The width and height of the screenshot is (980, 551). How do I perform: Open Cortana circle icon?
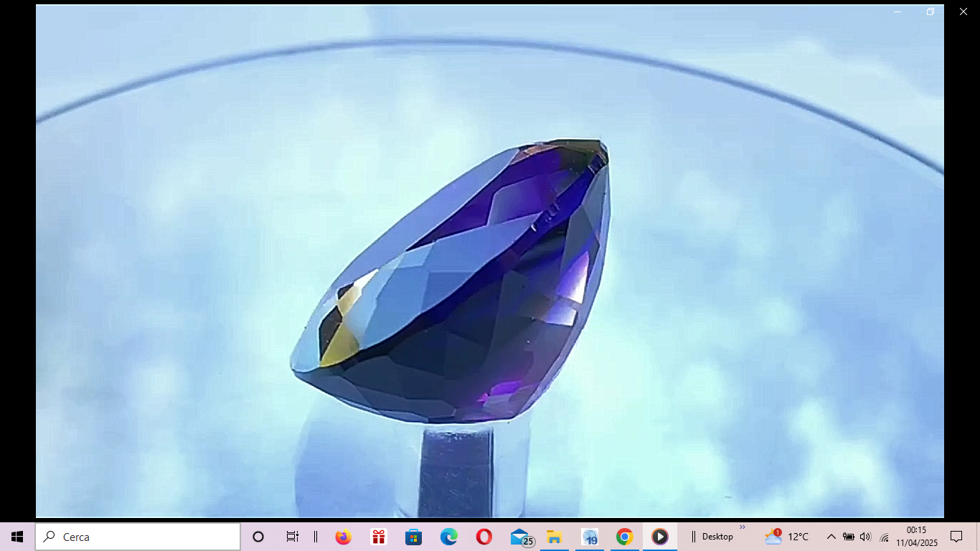(x=258, y=537)
